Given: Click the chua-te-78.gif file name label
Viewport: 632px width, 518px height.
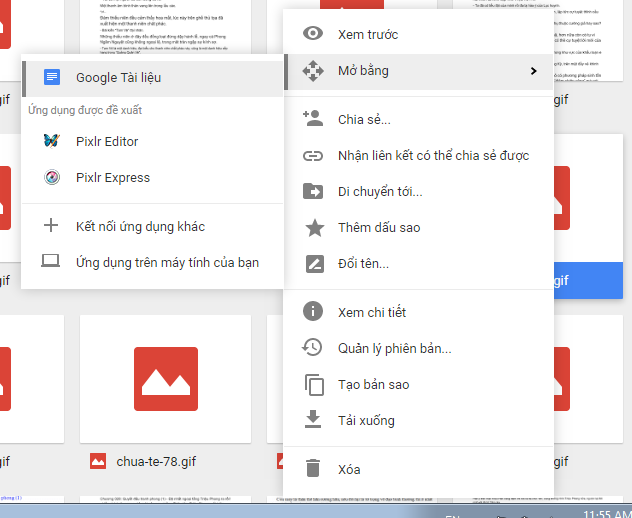Looking at the screenshot, I should point(158,461).
